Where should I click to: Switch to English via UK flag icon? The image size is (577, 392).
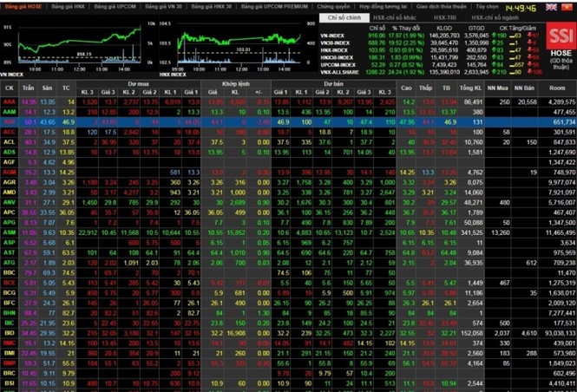pos(551,7)
